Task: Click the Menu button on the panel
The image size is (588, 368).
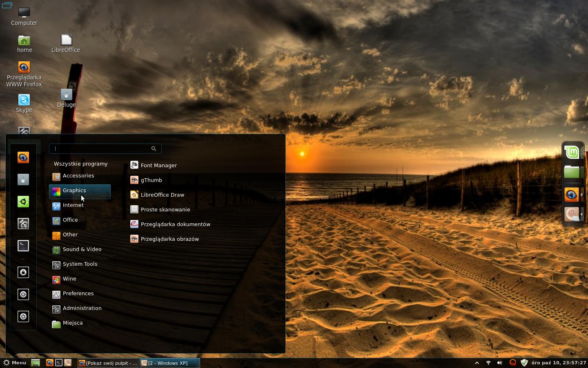Action: click(x=15, y=363)
